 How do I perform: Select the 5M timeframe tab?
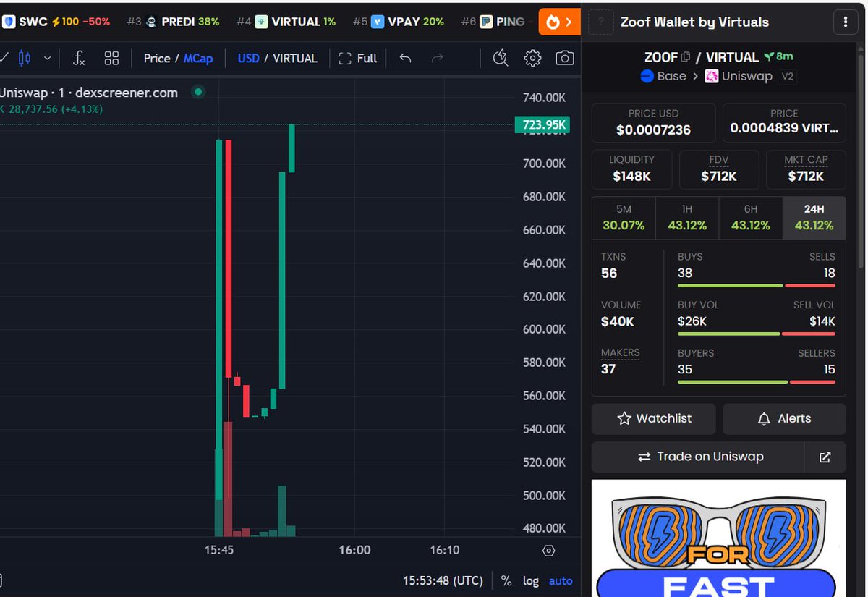click(624, 217)
